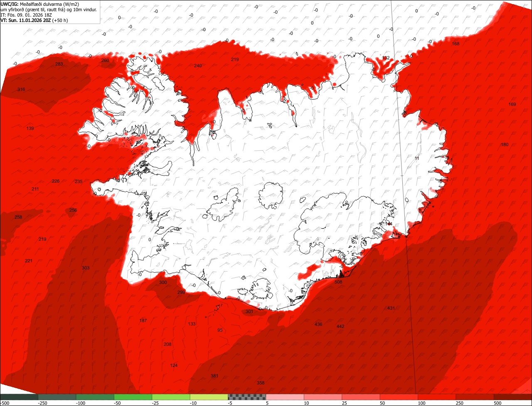Click the map value 208
This screenshot has width=532, height=406.
[x=167, y=344]
